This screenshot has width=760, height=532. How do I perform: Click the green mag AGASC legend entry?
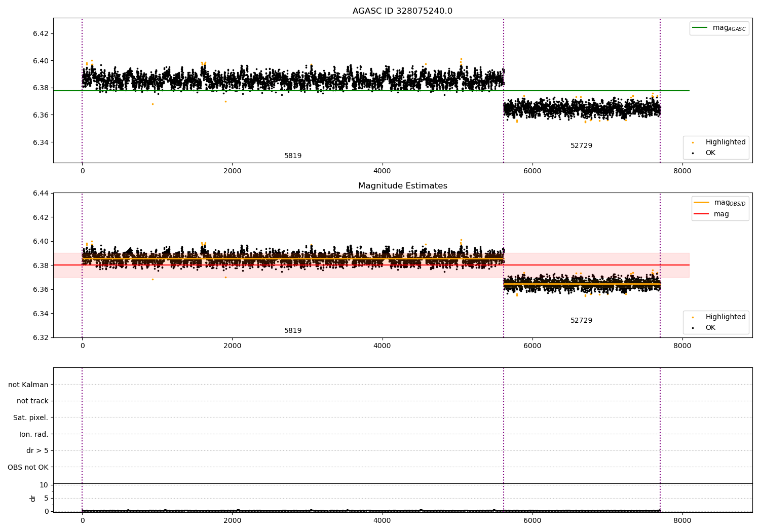[x=719, y=28]
